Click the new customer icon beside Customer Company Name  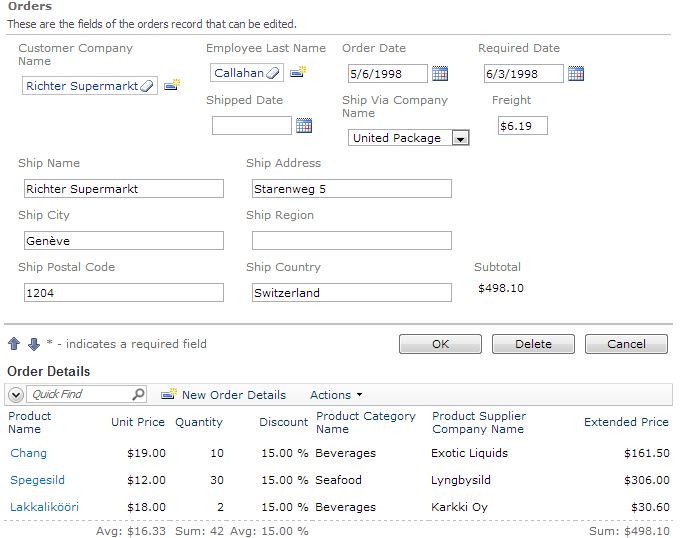(x=171, y=86)
